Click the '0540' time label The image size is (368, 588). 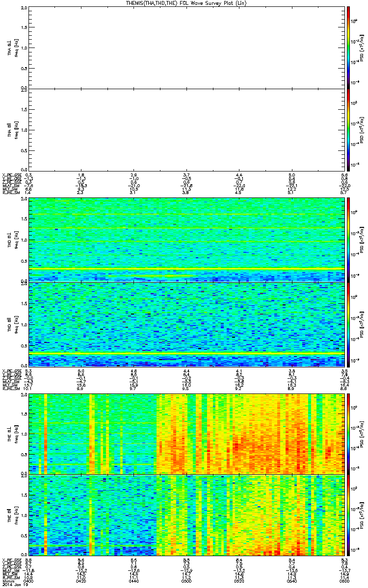pos(292,581)
